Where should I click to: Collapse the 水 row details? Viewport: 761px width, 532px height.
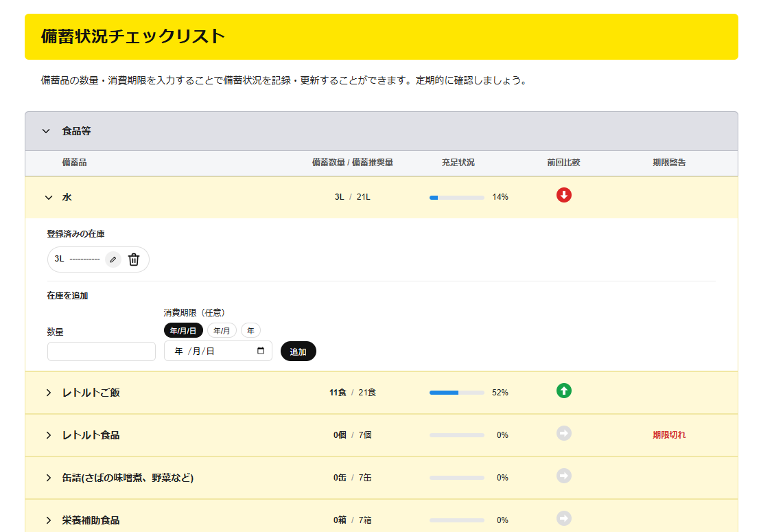(49, 198)
